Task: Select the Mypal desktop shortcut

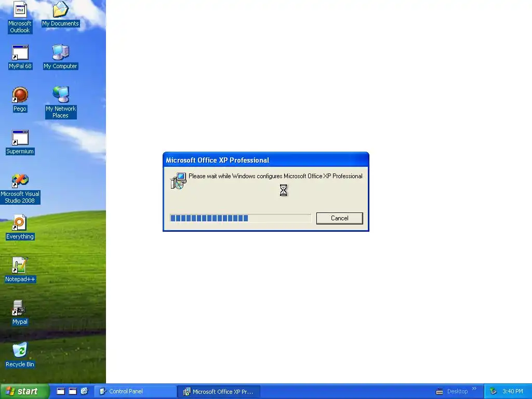Action: (20, 312)
